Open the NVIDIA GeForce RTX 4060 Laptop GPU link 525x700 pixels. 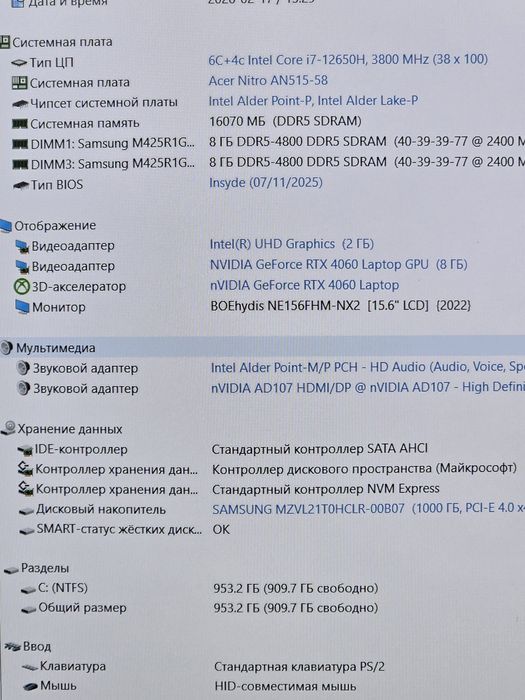338,265
